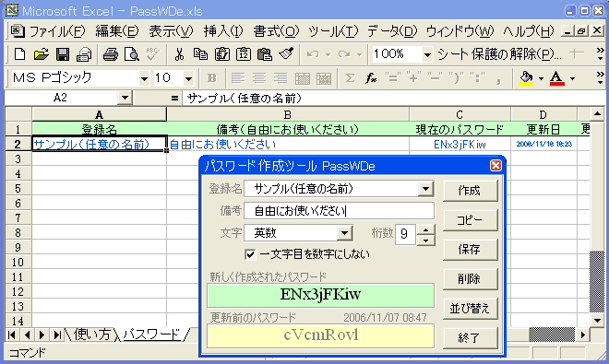Click シート保護の解除(P)... toolbar button
609x364 pixels.
point(499,54)
